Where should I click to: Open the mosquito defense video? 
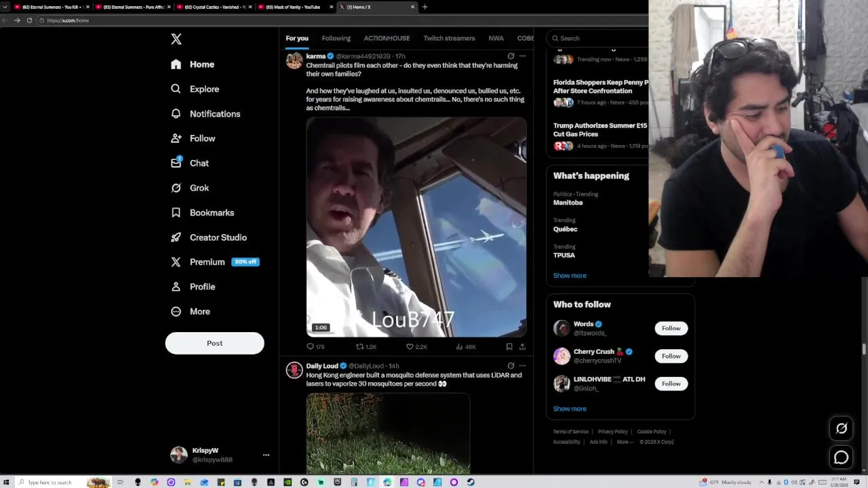(388, 434)
